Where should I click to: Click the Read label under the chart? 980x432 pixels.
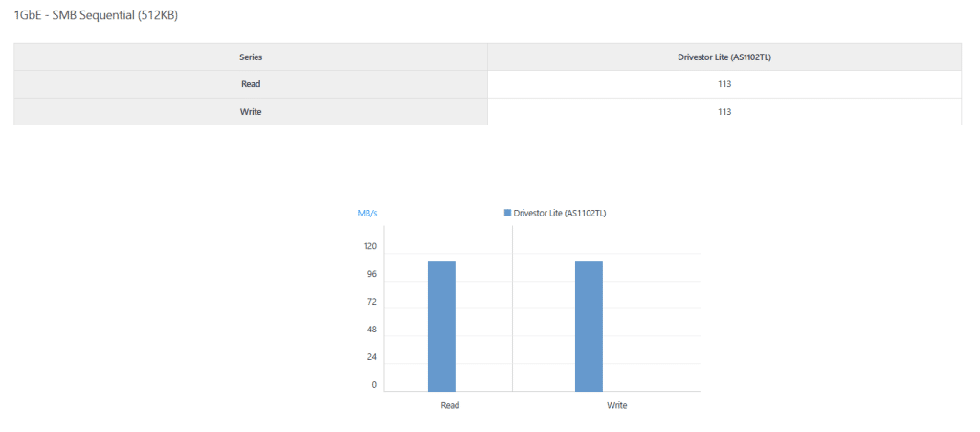click(450, 405)
